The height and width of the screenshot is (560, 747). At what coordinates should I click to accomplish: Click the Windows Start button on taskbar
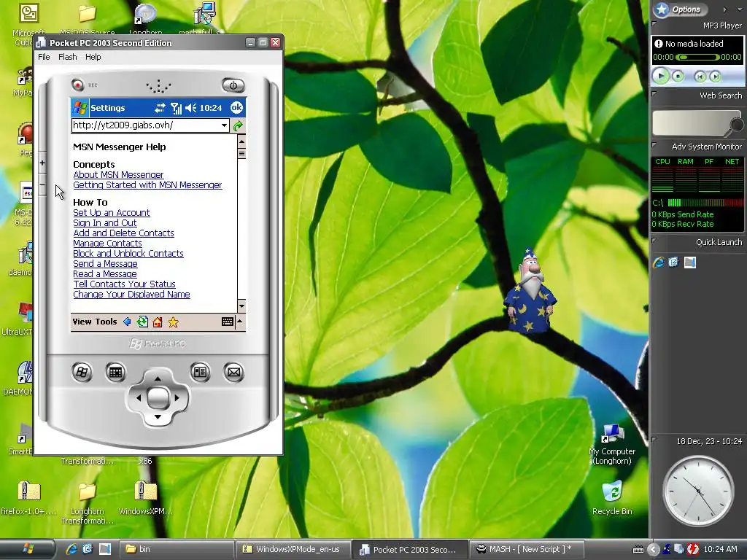click(x=27, y=549)
